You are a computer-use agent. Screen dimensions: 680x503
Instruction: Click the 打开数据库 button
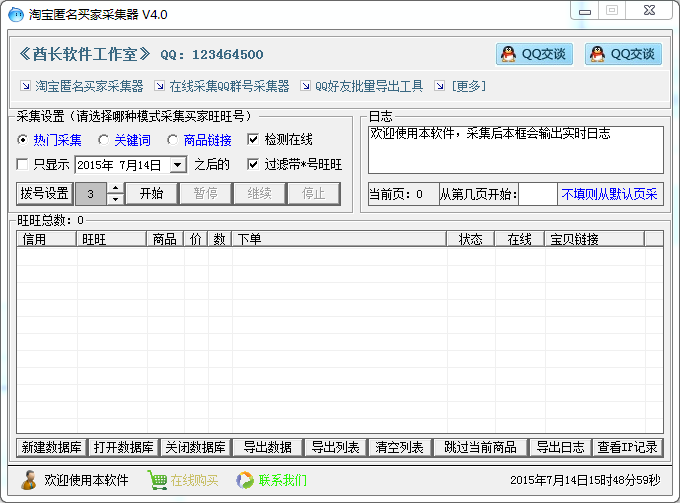(124, 447)
